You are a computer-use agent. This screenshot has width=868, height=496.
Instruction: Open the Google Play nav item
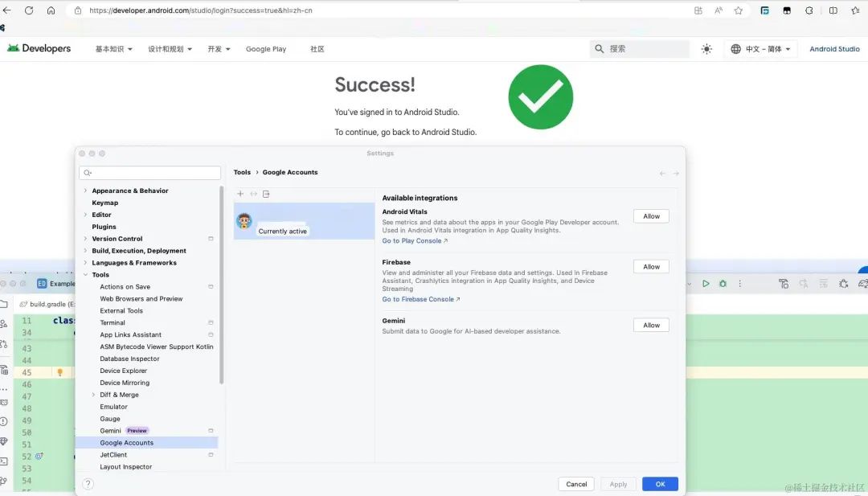266,49
